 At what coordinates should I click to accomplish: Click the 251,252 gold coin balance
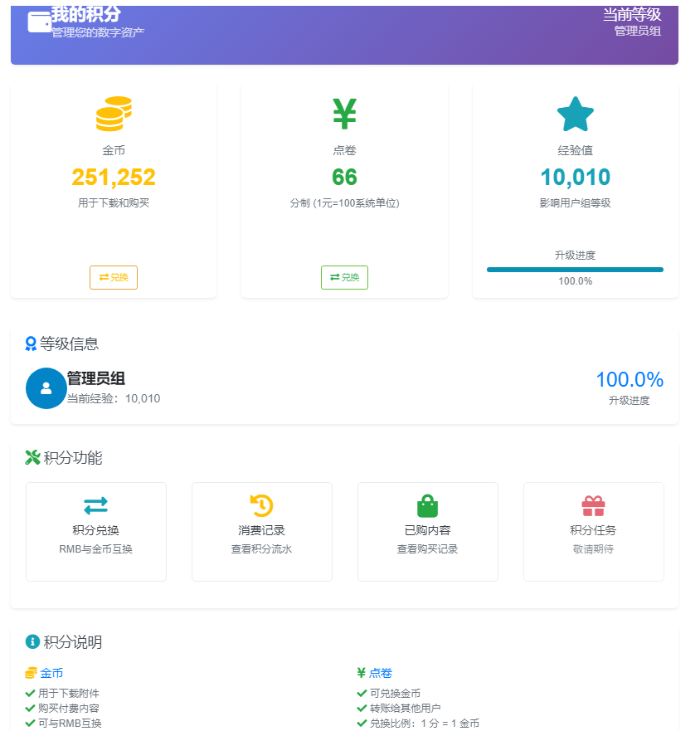pos(114,178)
